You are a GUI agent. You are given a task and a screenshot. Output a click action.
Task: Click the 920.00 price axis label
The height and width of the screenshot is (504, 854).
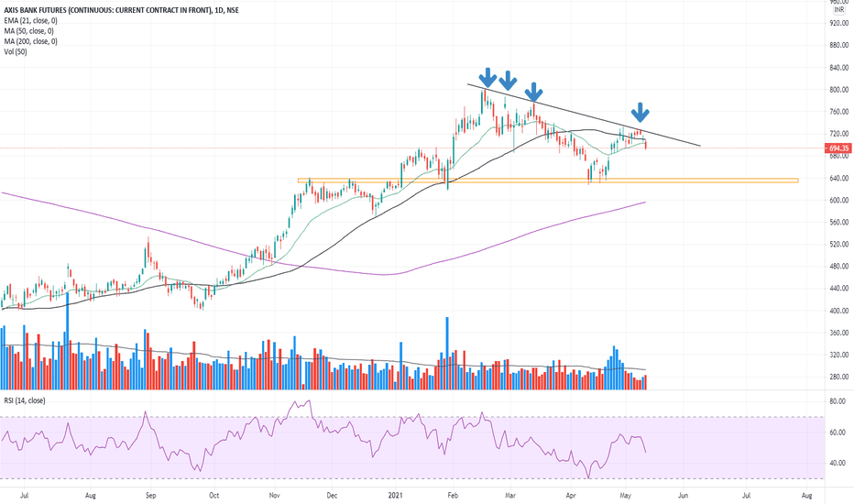(839, 24)
